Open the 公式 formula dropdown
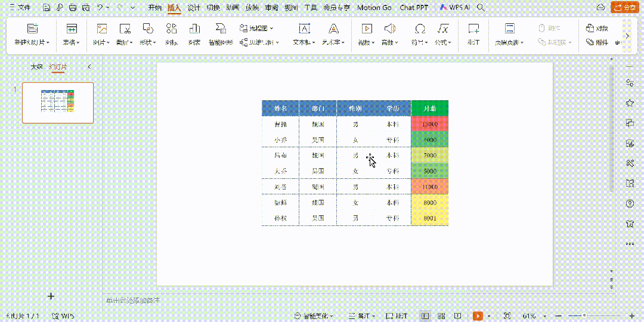Screen dimensions: 644x322 coord(443,42)
